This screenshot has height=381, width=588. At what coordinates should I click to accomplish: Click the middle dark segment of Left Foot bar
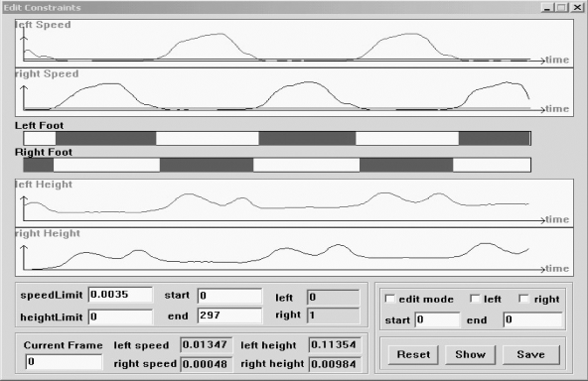pyautogui.click(x=307, y=138)
